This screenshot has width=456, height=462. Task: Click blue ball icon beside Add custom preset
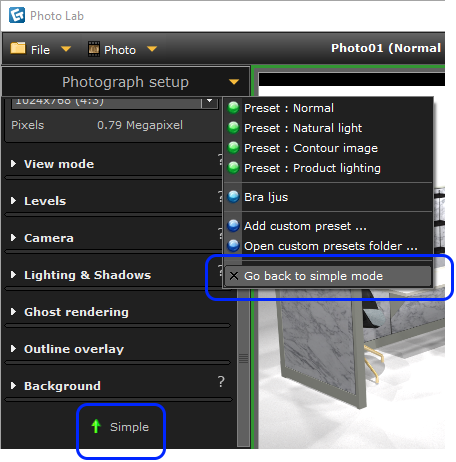233,226
